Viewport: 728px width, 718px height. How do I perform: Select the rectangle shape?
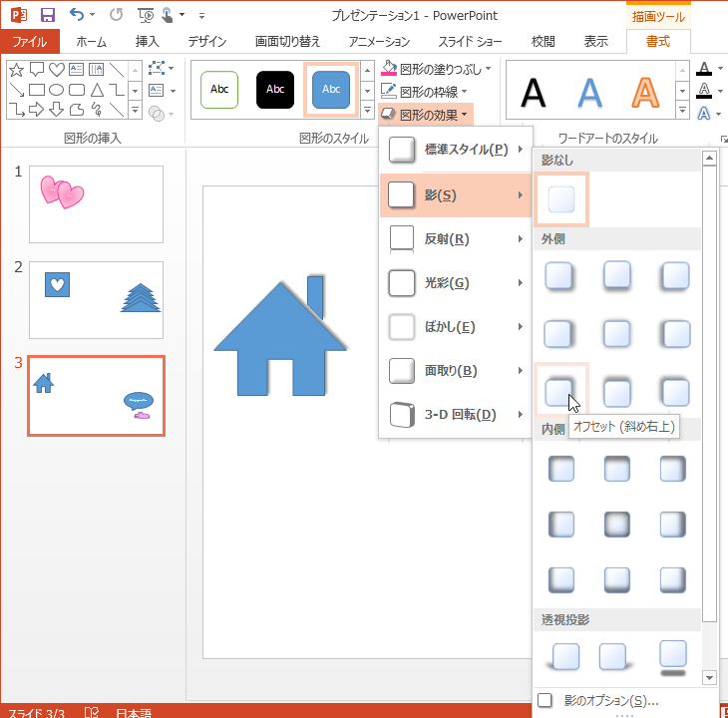(x=37, y=90)
